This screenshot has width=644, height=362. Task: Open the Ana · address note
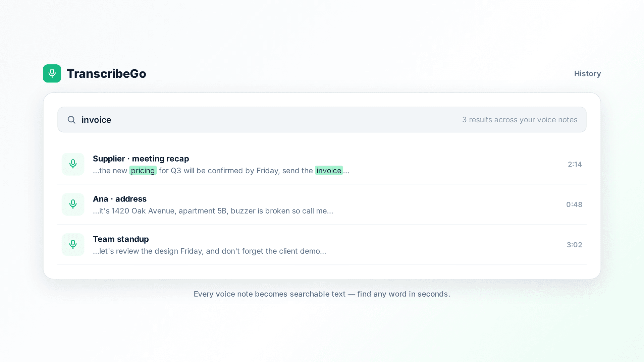click(322, 204)
